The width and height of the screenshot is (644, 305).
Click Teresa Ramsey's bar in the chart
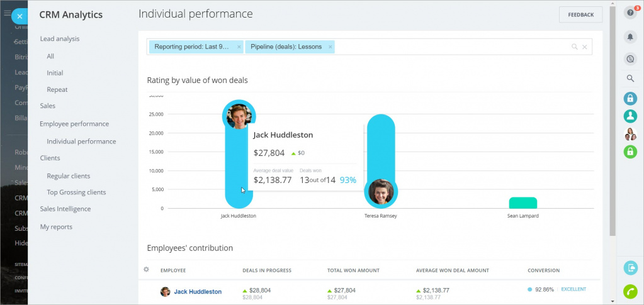click(380, 157)
